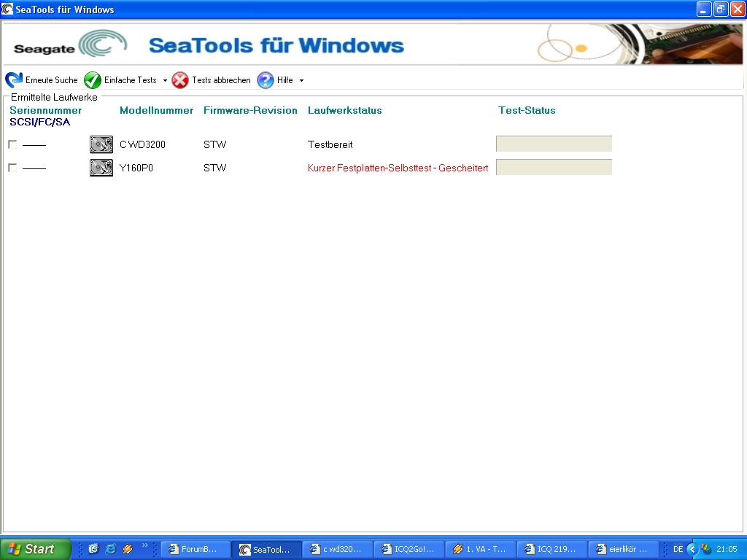Expand the Hilfe dropdown arrow

[x=301, y=80]
